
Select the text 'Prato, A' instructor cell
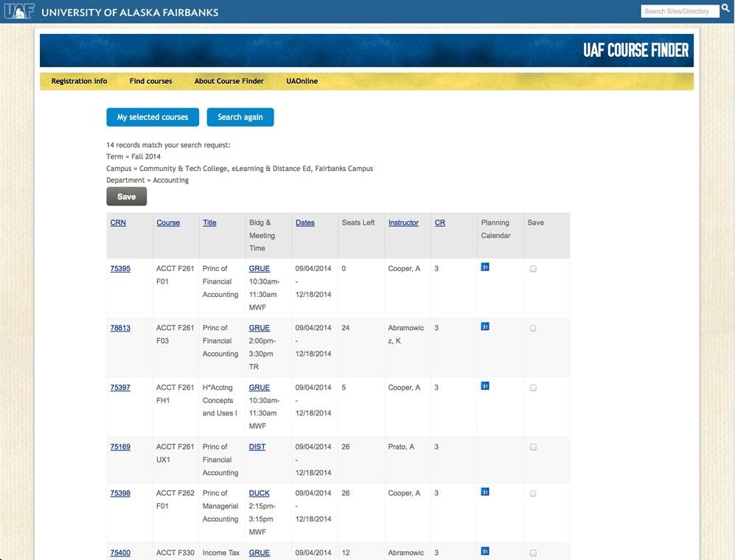pyautogui.click(x=401, y=447)
